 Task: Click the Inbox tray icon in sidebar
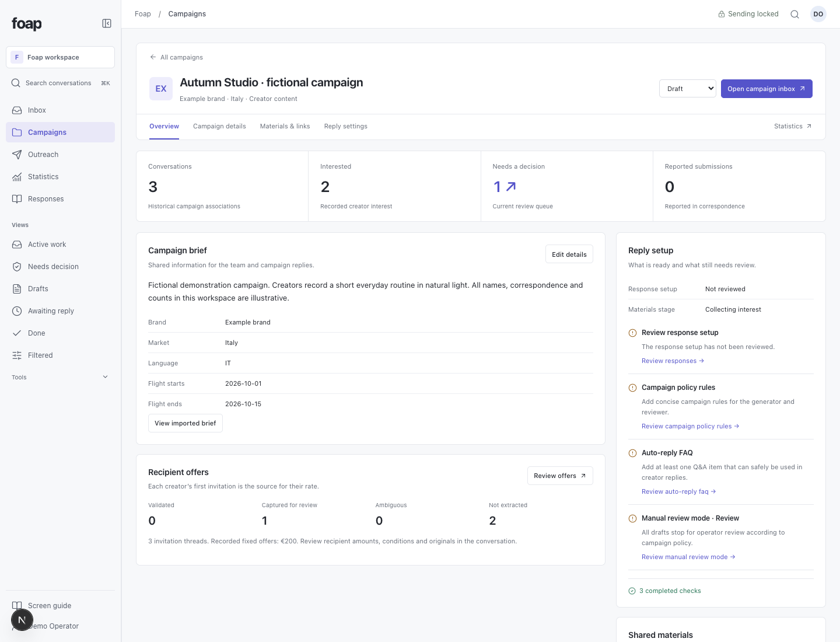[x=17, y=110]
